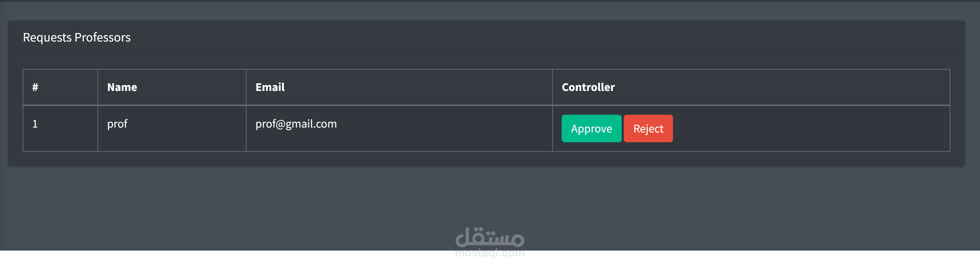Click the row number 1 cell
980x264 pixels.
(x=60, y=128)
